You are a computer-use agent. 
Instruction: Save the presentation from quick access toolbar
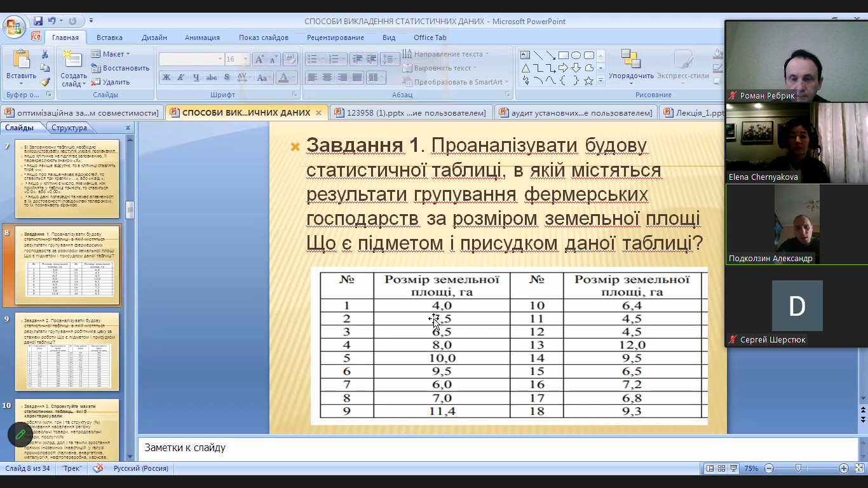pos(38,21)
